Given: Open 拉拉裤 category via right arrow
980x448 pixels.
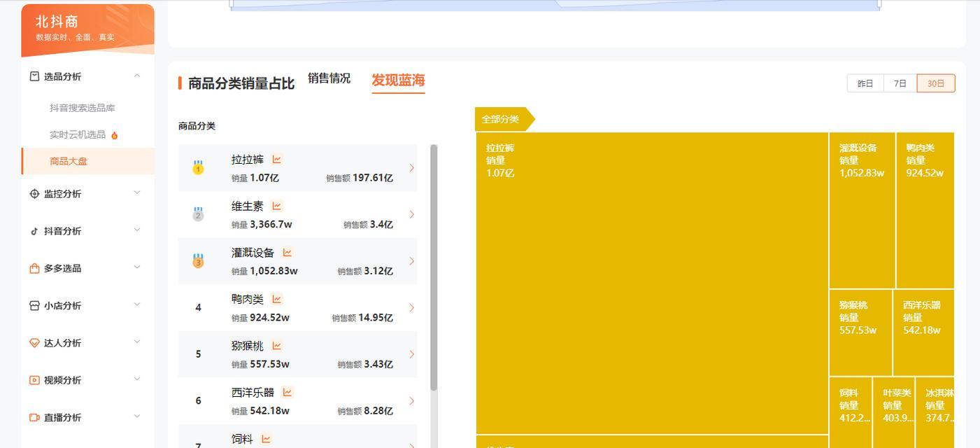Looking at the screenshot, I should [412, 168].
